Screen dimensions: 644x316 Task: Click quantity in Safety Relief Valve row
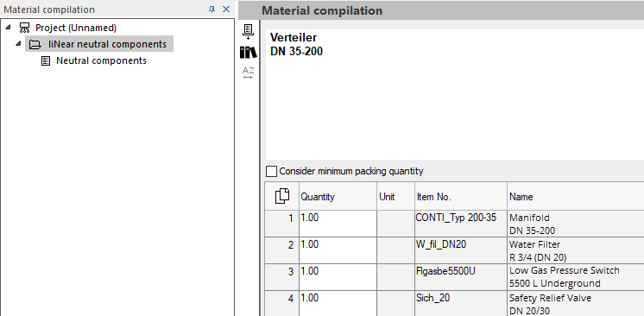tap(338, 303)
